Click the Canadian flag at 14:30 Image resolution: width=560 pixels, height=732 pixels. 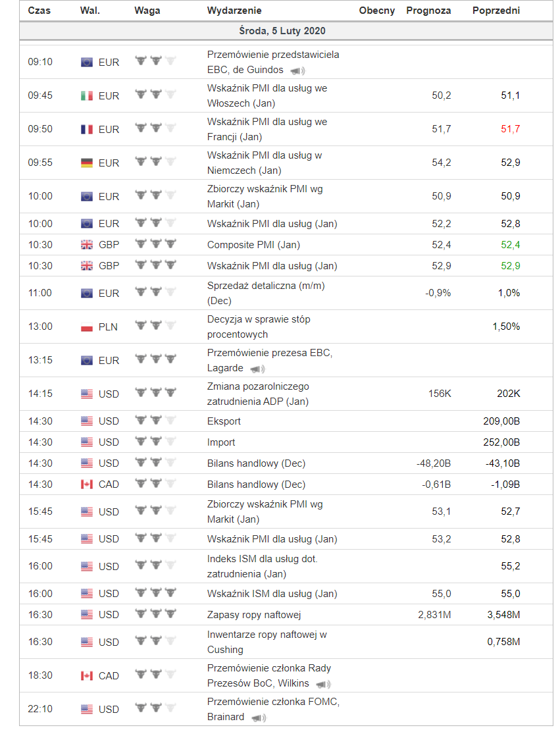tap(87, 484)
